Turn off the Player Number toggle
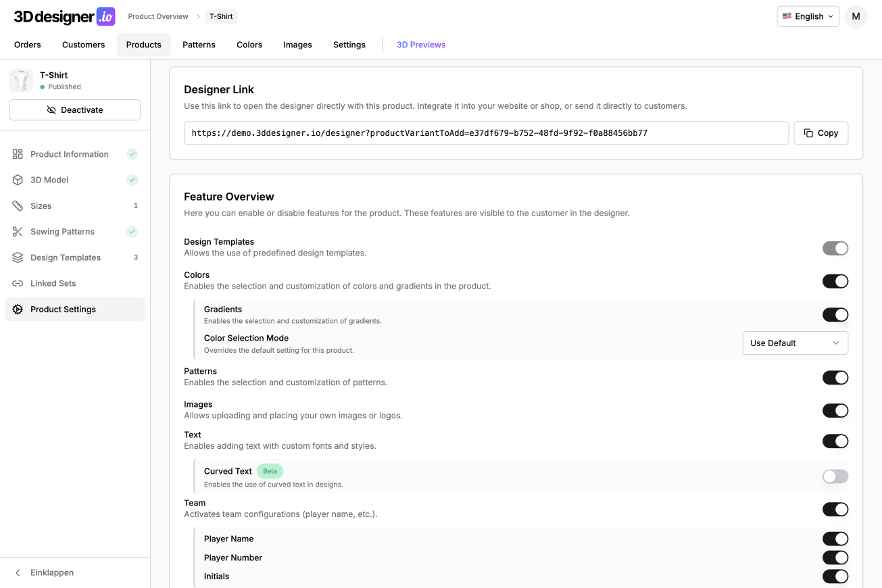This screenshot has height=588, width=882. [x=835, y=558]
